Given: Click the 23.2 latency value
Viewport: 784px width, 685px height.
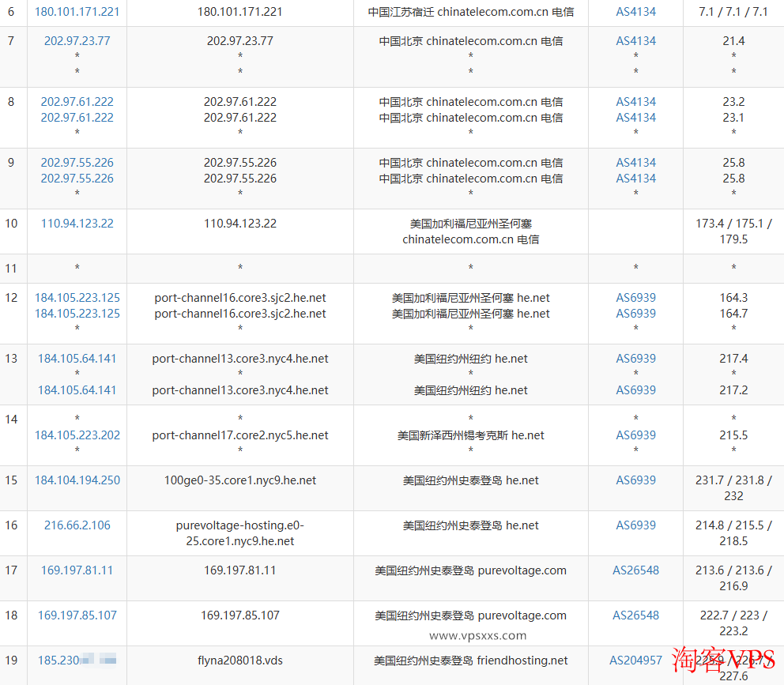Looking at the screenshot, I should point(733,101).
